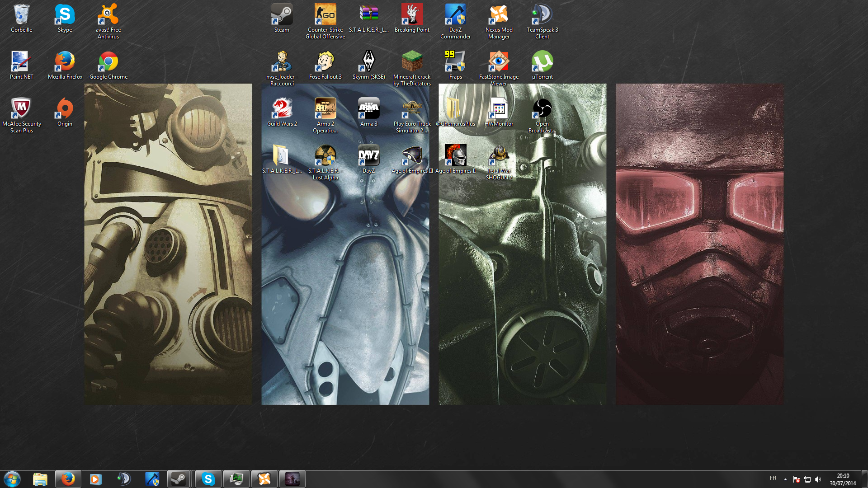Viewport: 868px width, 488px height.
Task: Launch the Skype desktop shortcut
Action: [x=65, y=19]
